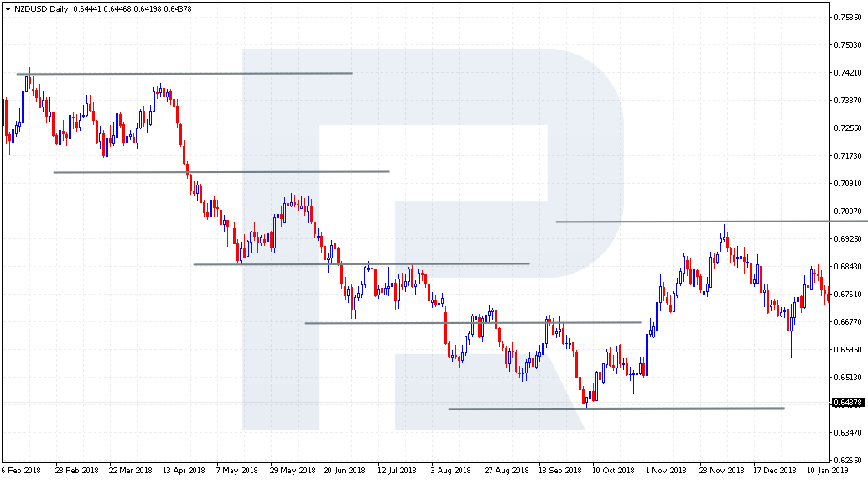Click date label 28 Feb 2018
The image size is (868, 480).
(77, 471)
